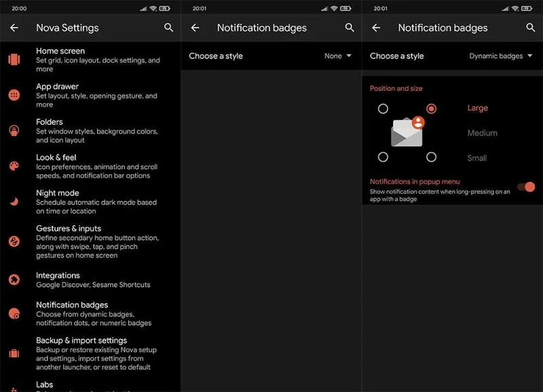Tap 'Position and size' section header

(x=396, y=88)
